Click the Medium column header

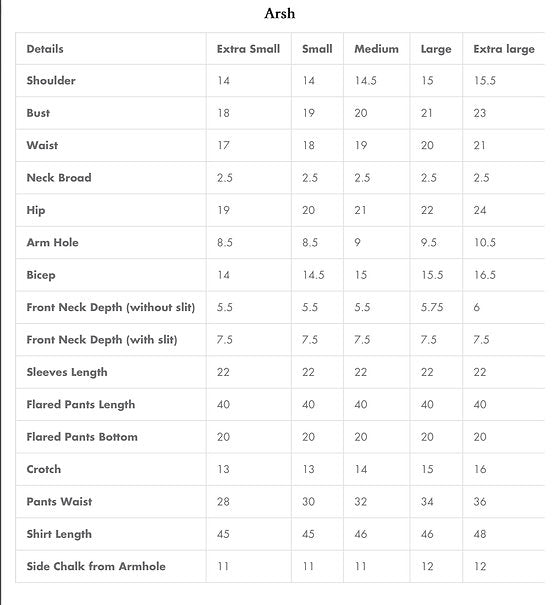point(377,49)
